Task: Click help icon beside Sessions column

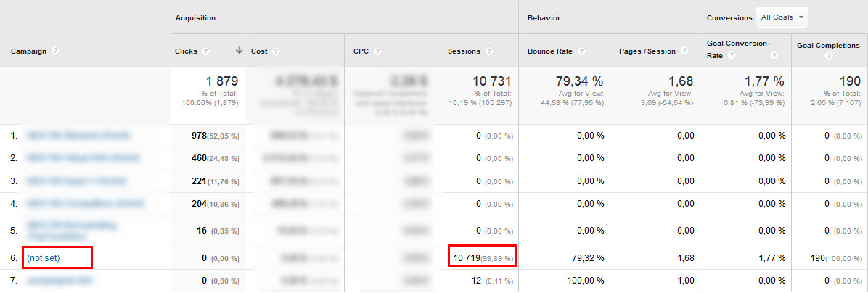Action: pyautogui.click(x=488, y=51)
